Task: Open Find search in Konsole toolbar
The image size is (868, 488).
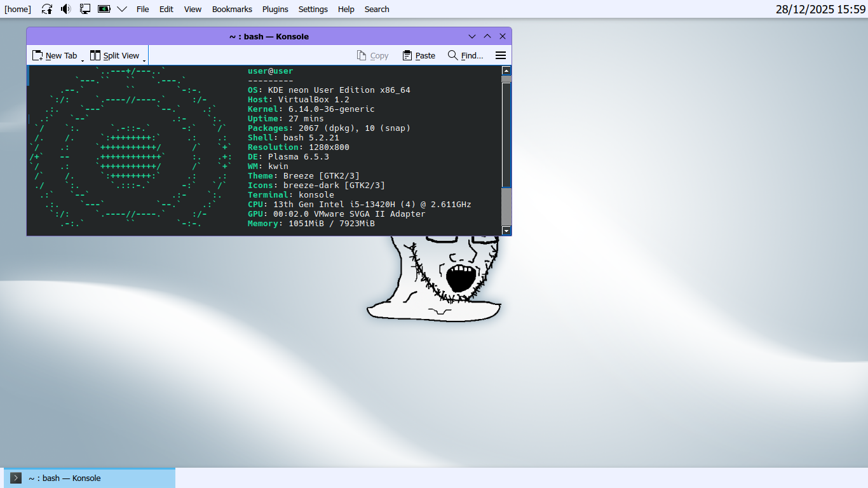Action: [x=465, y=56]
